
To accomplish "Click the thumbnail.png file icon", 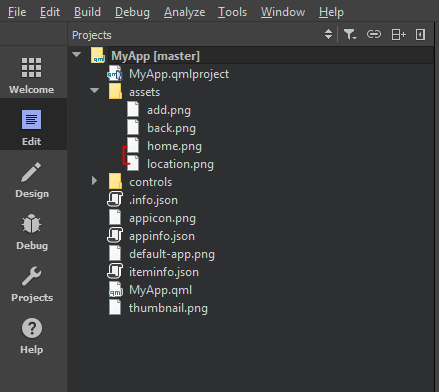I will point(115,307).
